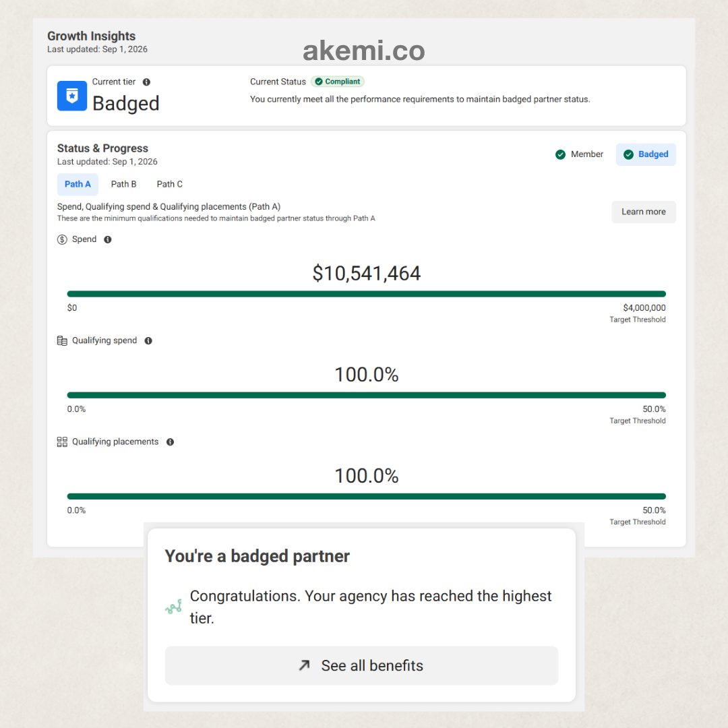Click the dollar Spend metric icon
This screenshot has height=728, width=728.
tap(62, 239)
